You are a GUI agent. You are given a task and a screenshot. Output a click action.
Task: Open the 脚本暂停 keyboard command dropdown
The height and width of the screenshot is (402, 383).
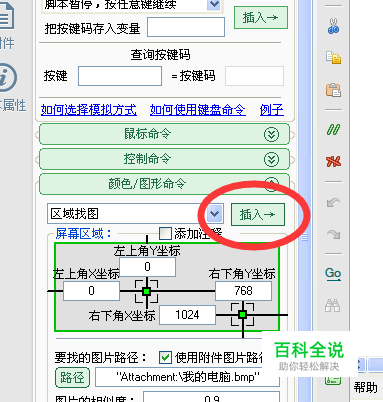[x=214, y=5]
